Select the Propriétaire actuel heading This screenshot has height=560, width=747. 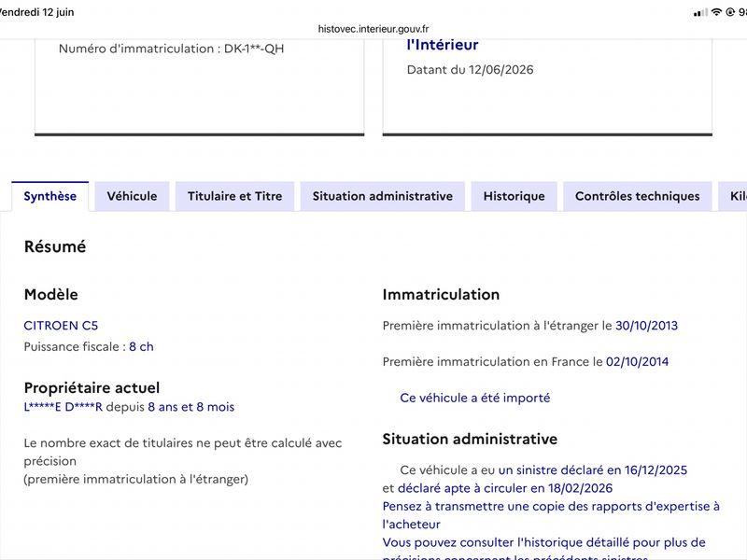92,387
